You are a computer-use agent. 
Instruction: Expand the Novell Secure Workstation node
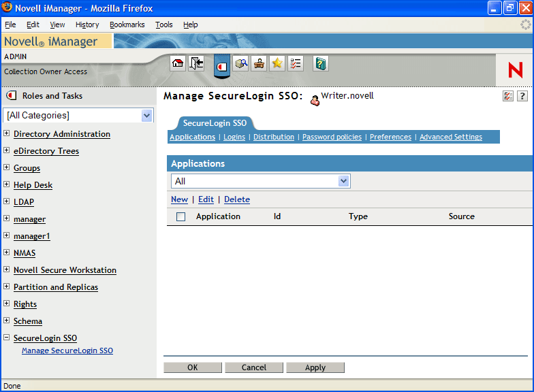[7, 269]
